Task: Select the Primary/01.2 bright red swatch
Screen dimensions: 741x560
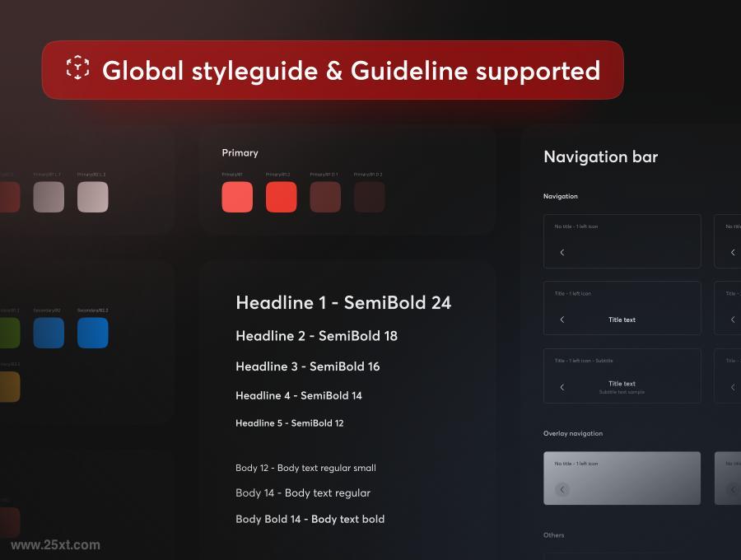Action: 282,197
